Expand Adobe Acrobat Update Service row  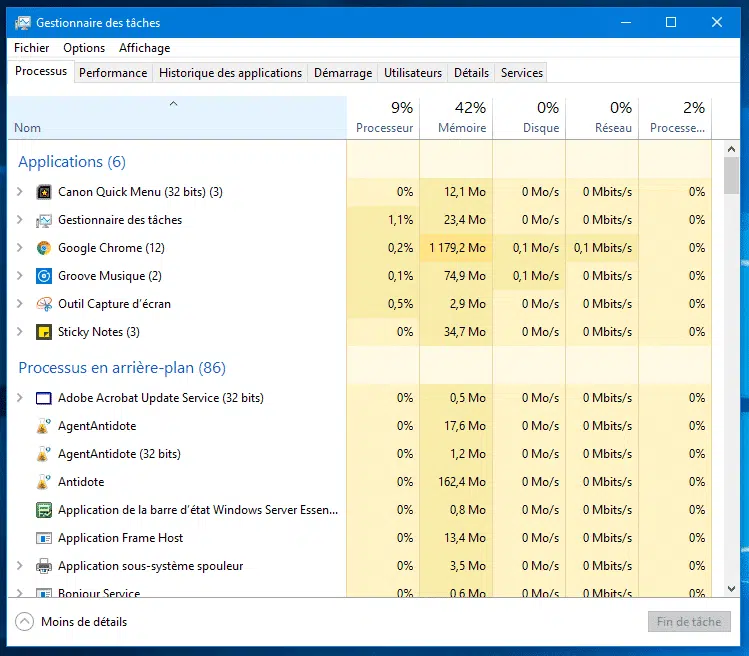(x=20, y=398)
